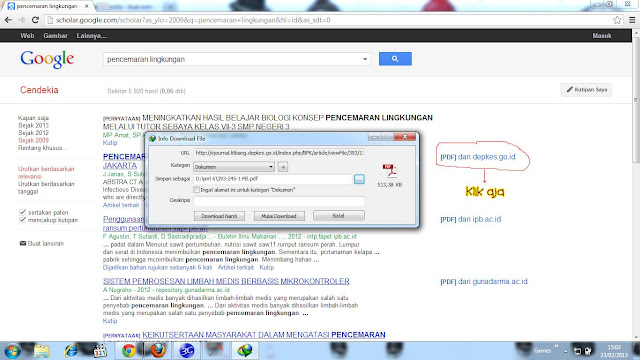The height and width of the screenshot is (360, 640).
Task: Click the URL field in the download dialog
Action: pyautogui.click(x=279, y=153)
